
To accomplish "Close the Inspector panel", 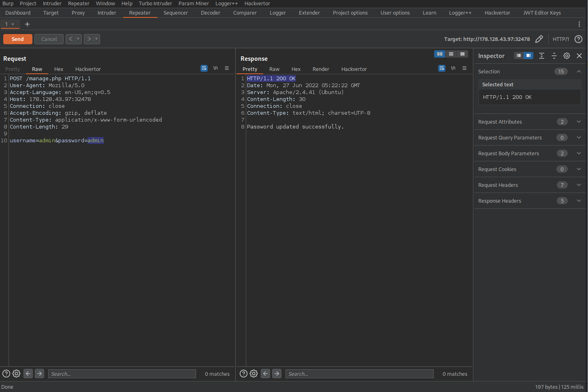I will 579,56.
